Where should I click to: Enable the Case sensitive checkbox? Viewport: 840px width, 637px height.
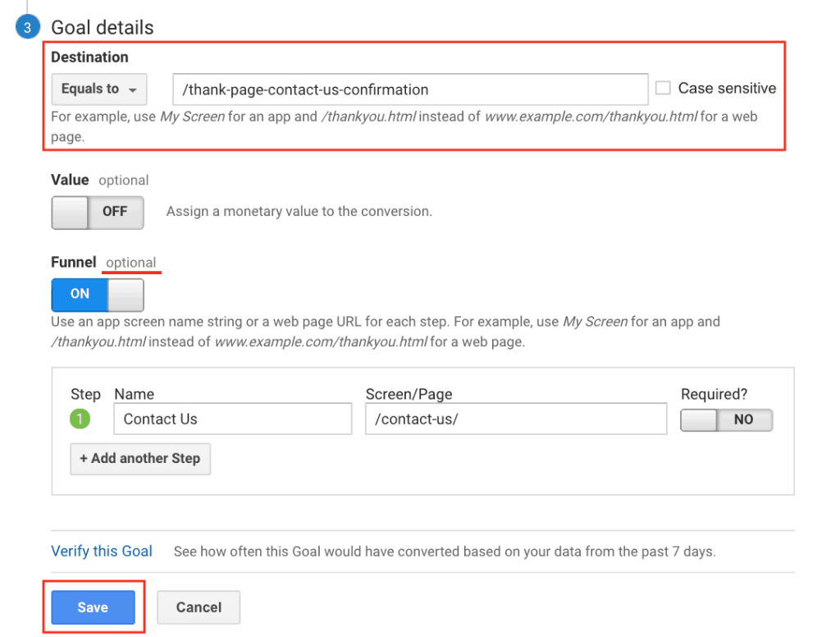point(663,88)
